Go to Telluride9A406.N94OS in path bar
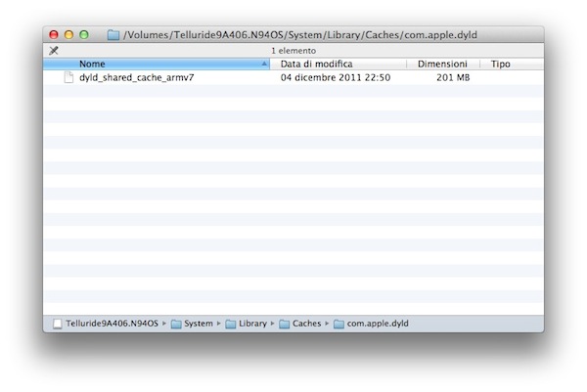The width and height of the screenshot is (587, 392). pos(112,324)
